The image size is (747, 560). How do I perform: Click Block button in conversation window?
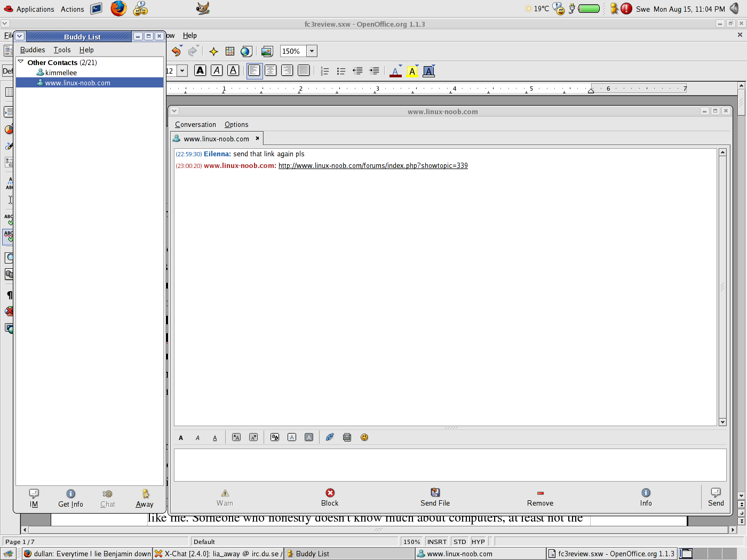click(x=330, y=497)
